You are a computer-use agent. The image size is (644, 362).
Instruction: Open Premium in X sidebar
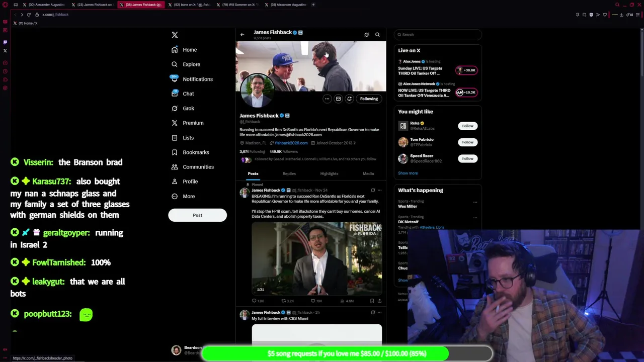point(188,123)
